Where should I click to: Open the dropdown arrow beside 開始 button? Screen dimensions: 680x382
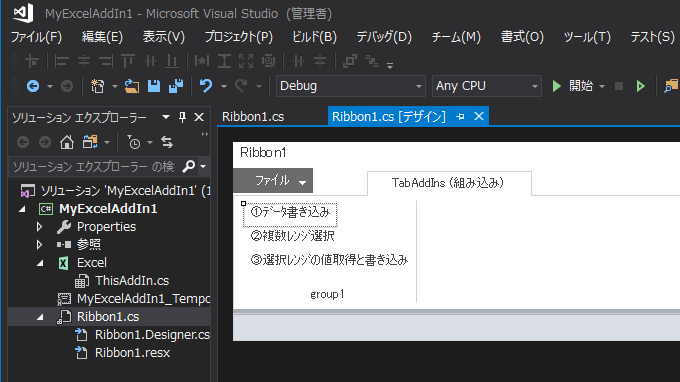click(602, 87)
